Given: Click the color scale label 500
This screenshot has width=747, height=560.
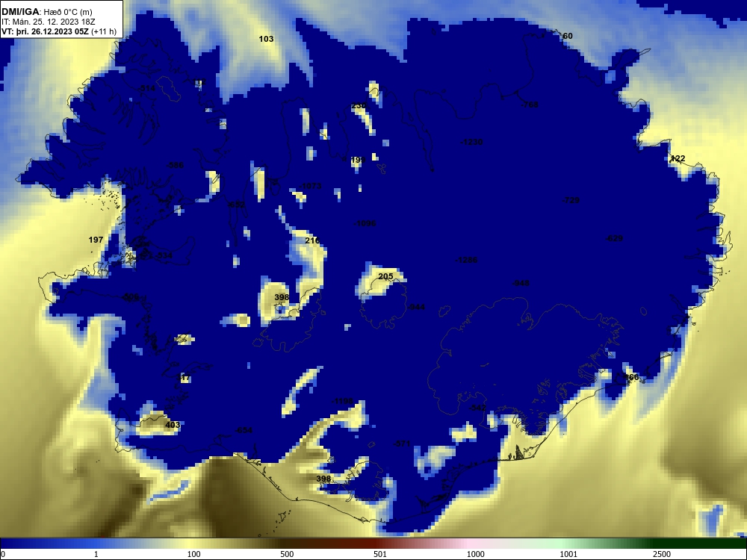Looking at the screenshot, I should point(287,554).
